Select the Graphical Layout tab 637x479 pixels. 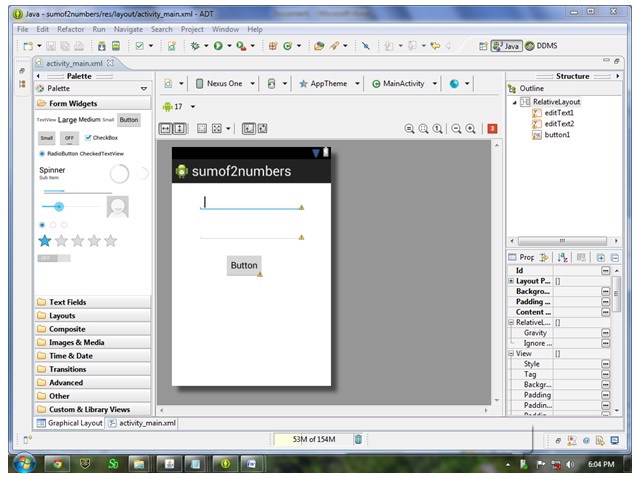pyautogui.click(x=69, y=423)
